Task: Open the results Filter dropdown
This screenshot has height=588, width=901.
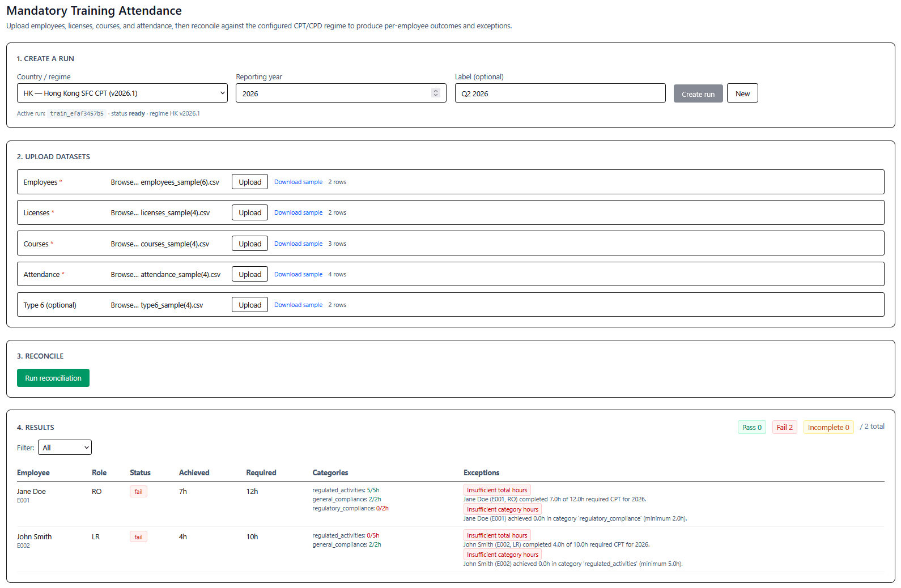Action: [65, 448]
